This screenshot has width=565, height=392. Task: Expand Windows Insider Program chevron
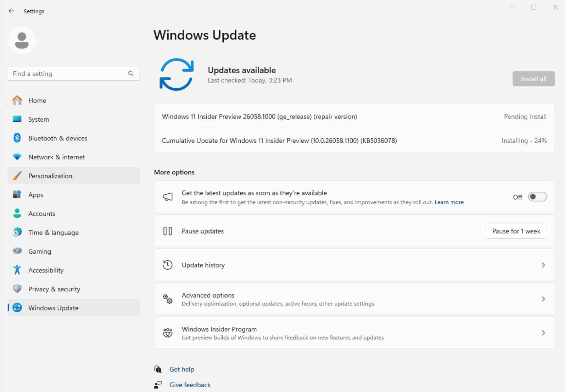(543, 333)
